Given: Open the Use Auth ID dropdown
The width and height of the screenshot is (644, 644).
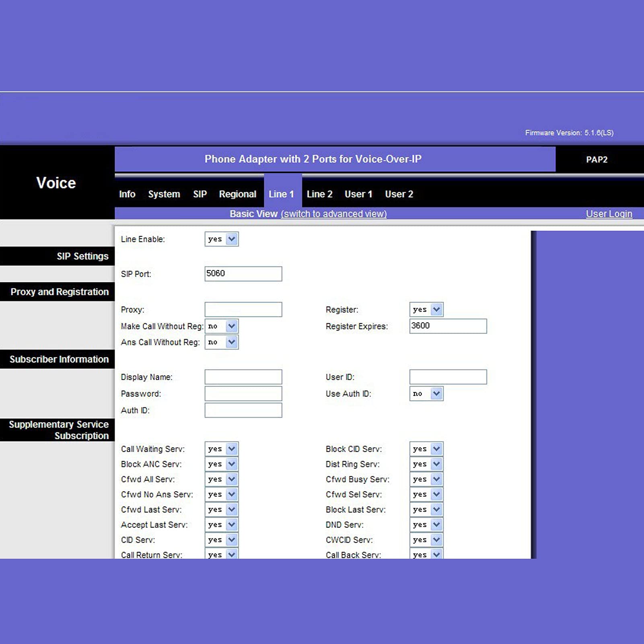Looking at the screenshot, I should pyautogui.click(x=426, y=393).
